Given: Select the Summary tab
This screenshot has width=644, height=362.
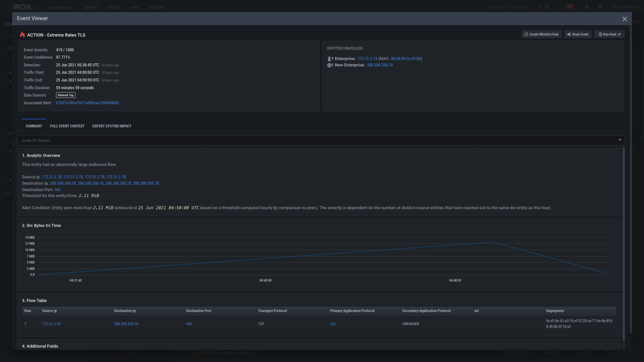Looking at the screenshot, I should click(x=34, y=126).
